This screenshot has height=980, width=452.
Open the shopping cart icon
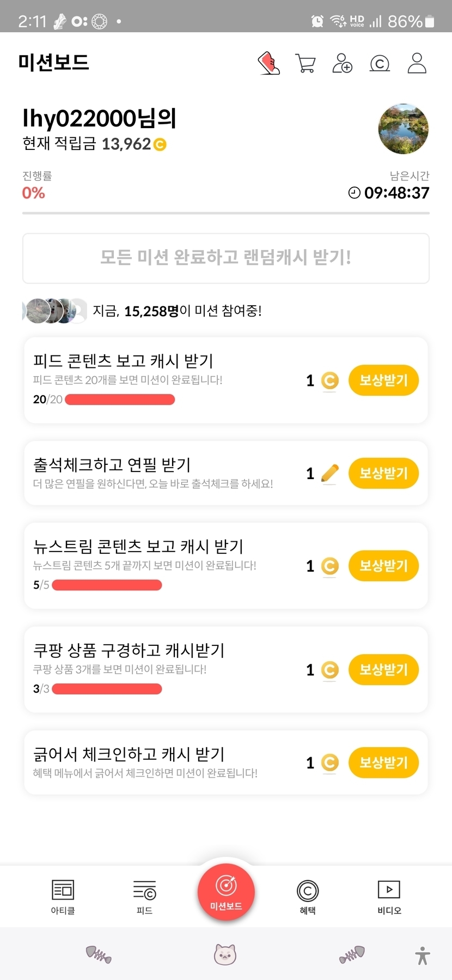[305, 63]
